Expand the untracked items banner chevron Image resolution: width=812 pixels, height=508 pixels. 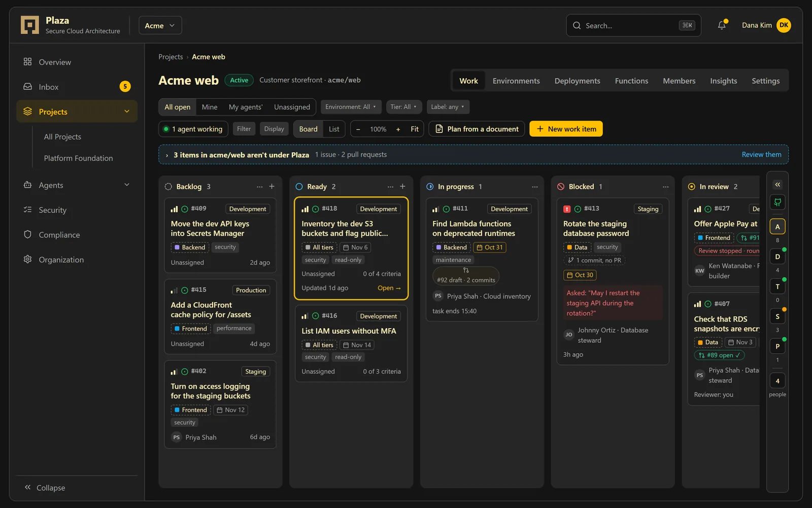167,155
